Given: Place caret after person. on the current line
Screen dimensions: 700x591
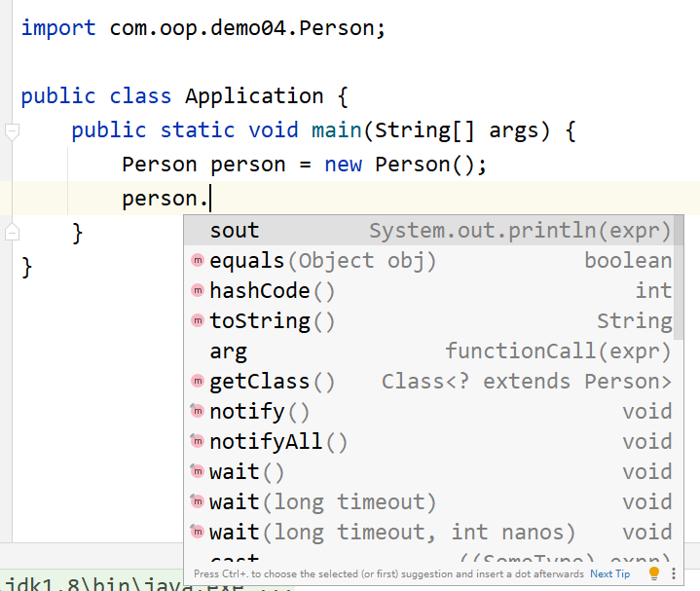Looking at the screenshot, I should [210, 199].
